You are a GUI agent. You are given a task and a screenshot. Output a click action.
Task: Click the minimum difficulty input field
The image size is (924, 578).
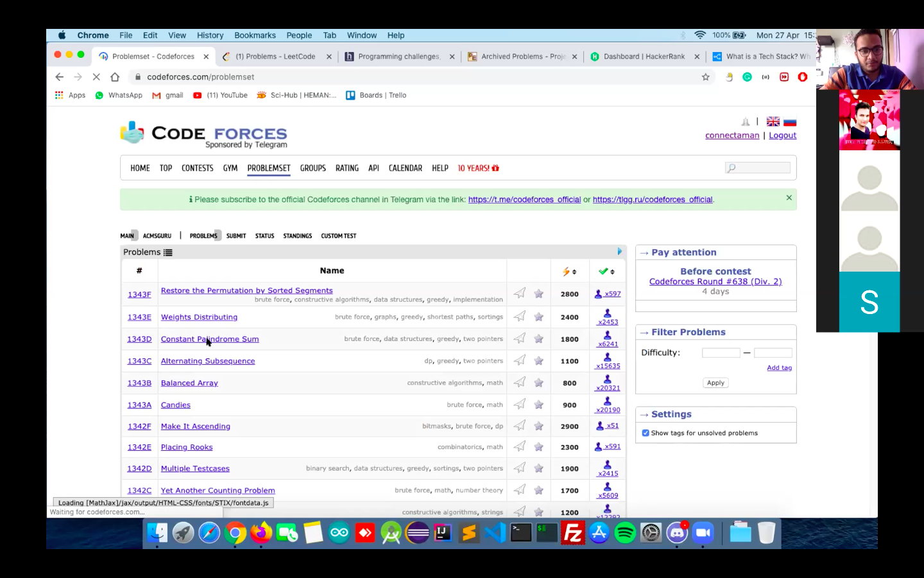[x=721, y=353]
